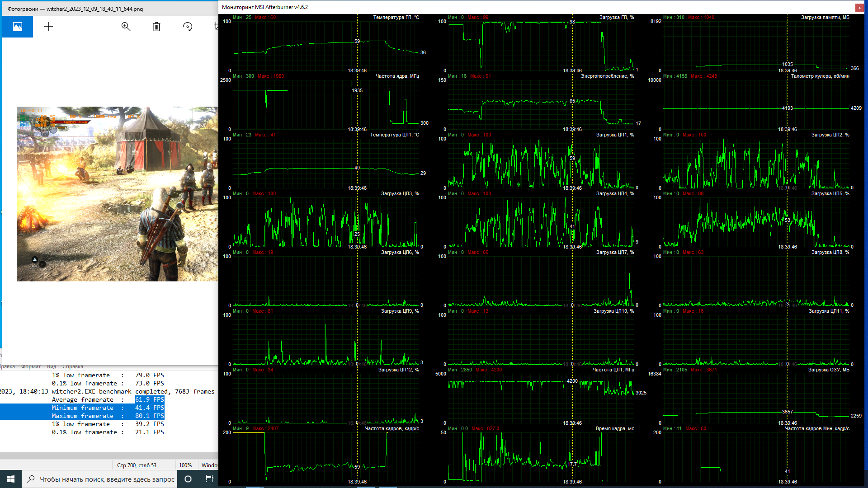Open the Photos collection view icon
The width and height of the screenshot is (868, 488).
[x=17, y=27]
